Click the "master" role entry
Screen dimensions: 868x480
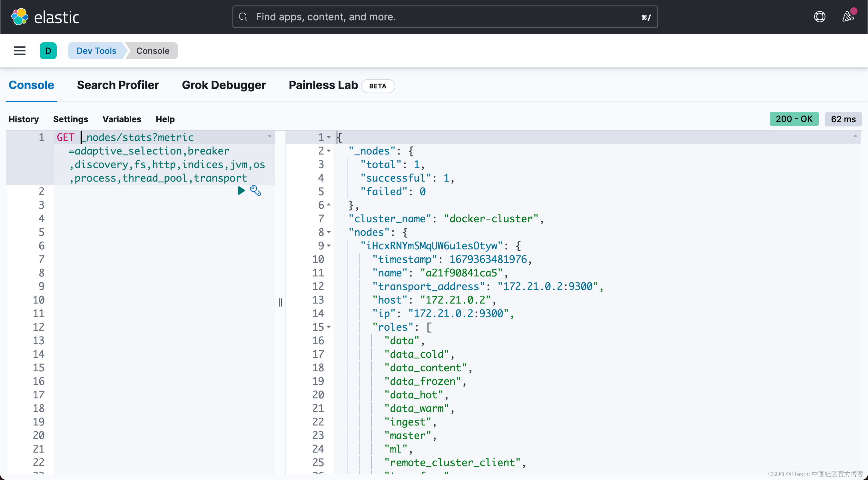pos(408,435)
